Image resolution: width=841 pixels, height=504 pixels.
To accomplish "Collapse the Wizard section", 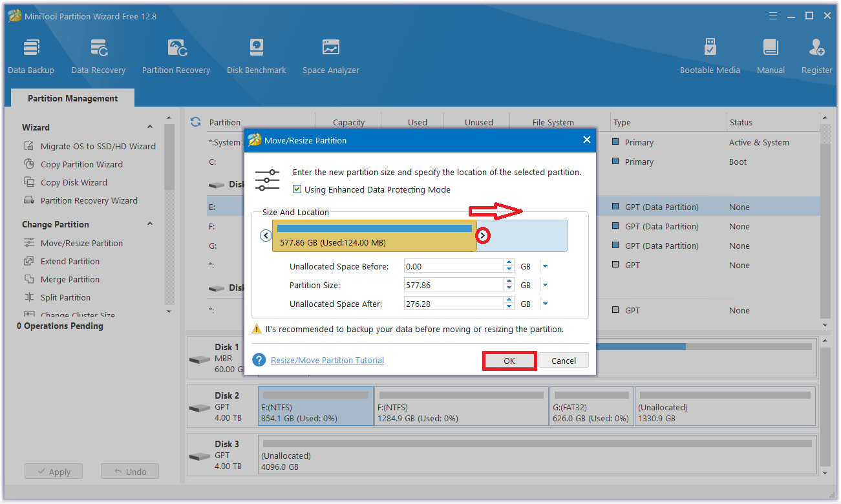I will (150, 127).
